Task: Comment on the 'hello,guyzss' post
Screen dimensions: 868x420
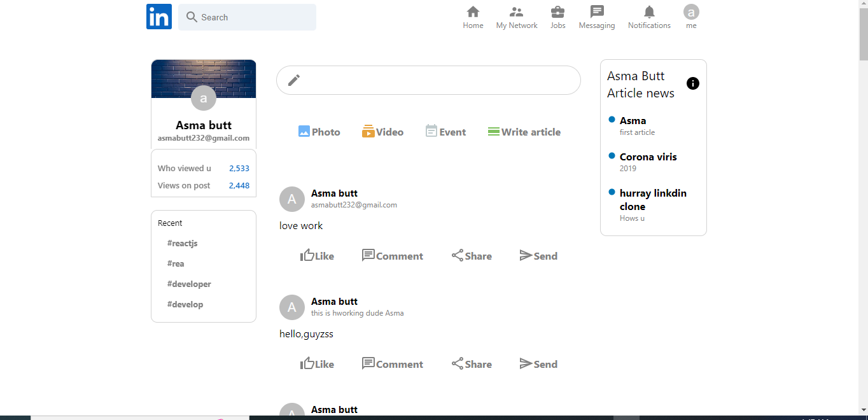Action: [392, 364]
